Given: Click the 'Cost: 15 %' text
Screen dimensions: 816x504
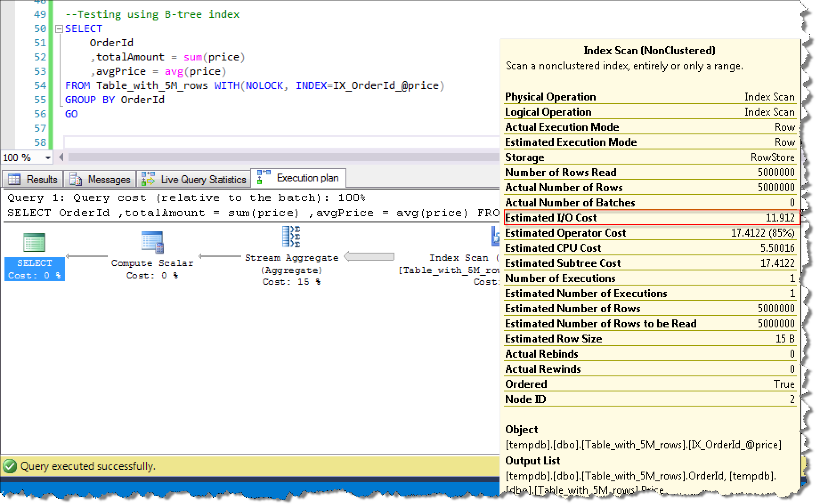Looking at the screenshot, I should pyautogui.click(x=292, y=282).
